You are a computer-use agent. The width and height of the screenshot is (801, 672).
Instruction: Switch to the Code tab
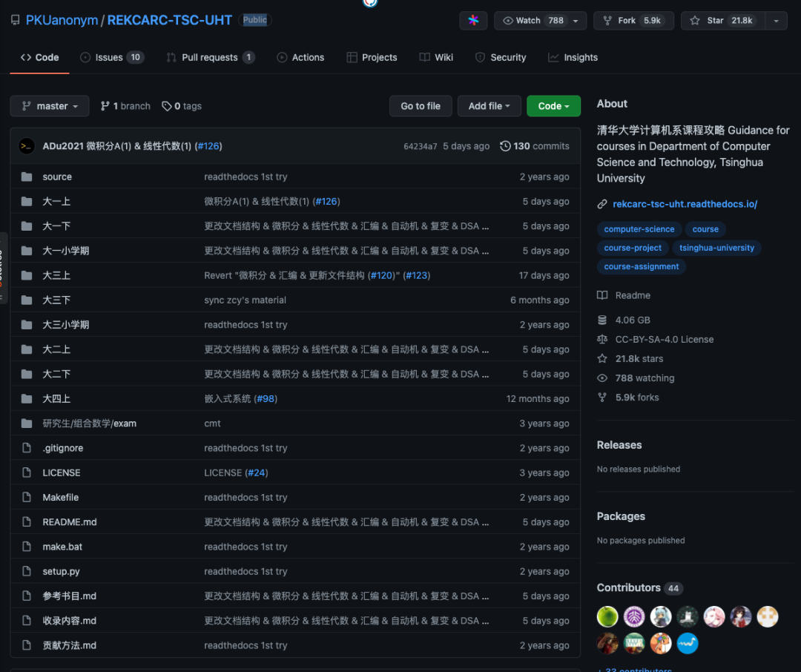(x=40, y=57)
